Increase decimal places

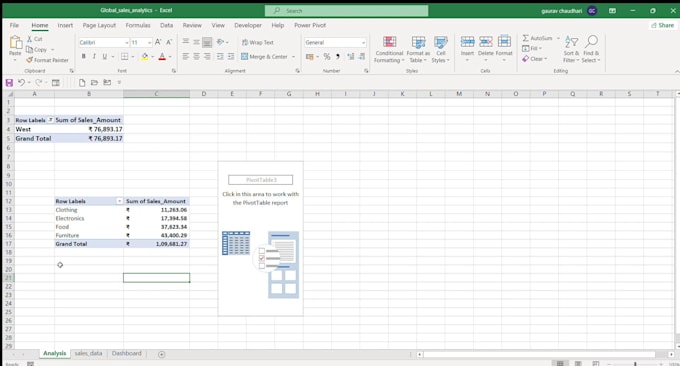click(351, 56)
